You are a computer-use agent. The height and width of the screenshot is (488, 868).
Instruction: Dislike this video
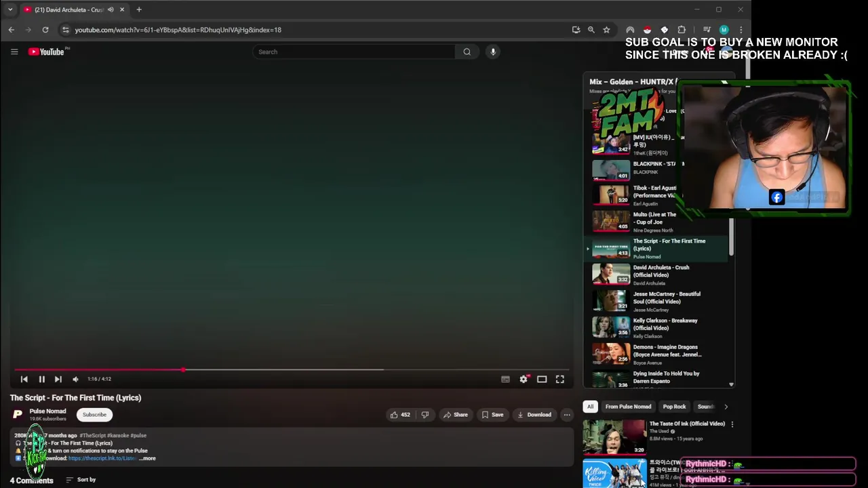click(x=425, y=415)
